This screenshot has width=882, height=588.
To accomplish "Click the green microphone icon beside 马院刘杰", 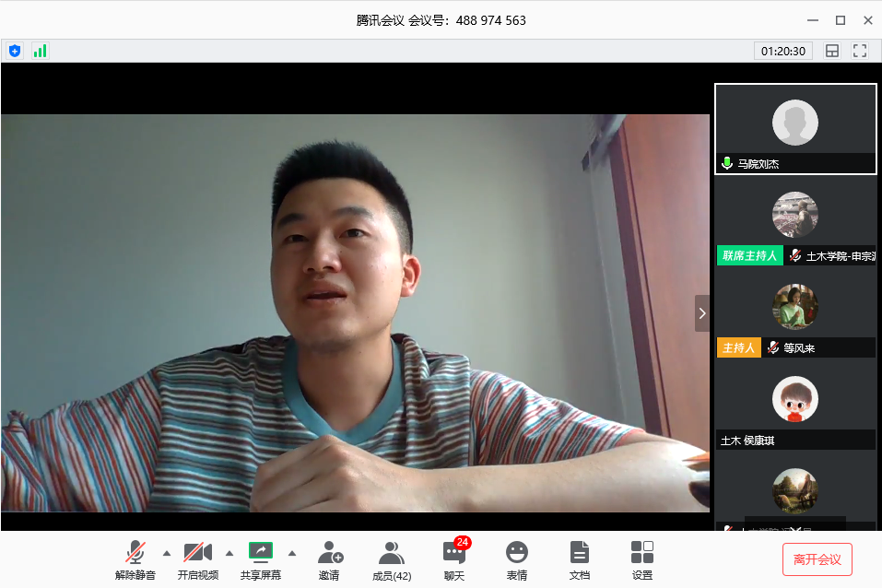I will 727,163.
